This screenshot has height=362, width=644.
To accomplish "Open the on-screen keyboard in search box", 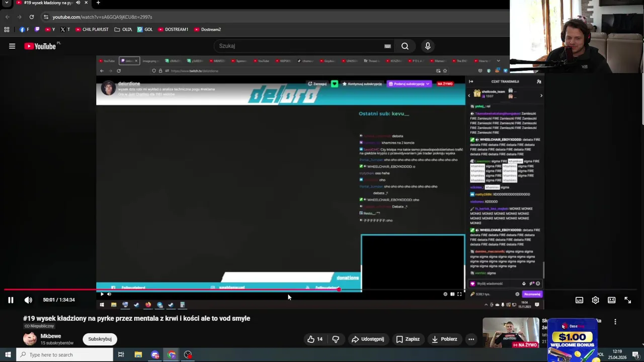I will (387, 46).
